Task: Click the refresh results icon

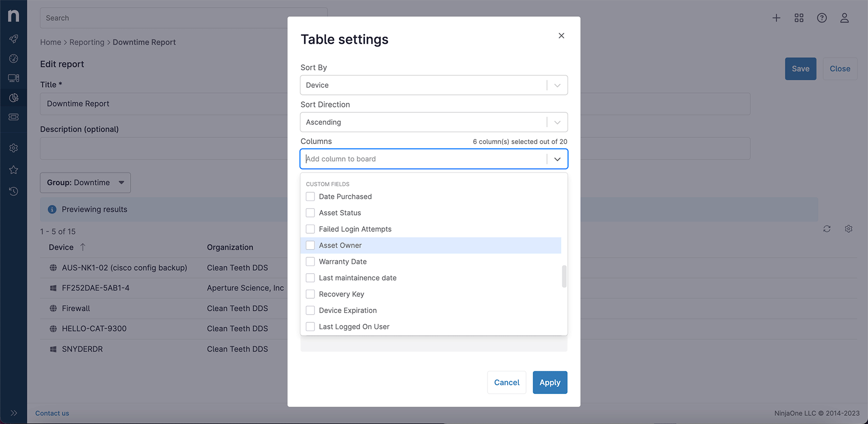Action: click(x=827, y=229)
